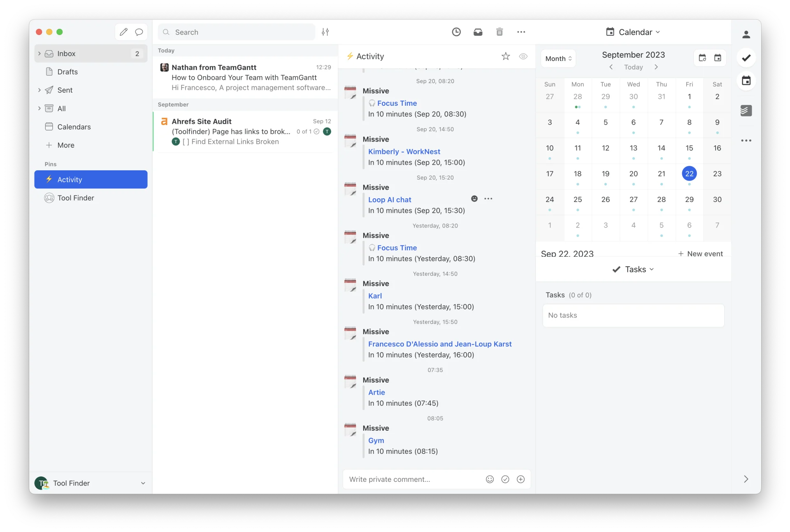Toggle Tasks section visibility
This screenshot has width=790, height=532.
[x=633, y=269]
